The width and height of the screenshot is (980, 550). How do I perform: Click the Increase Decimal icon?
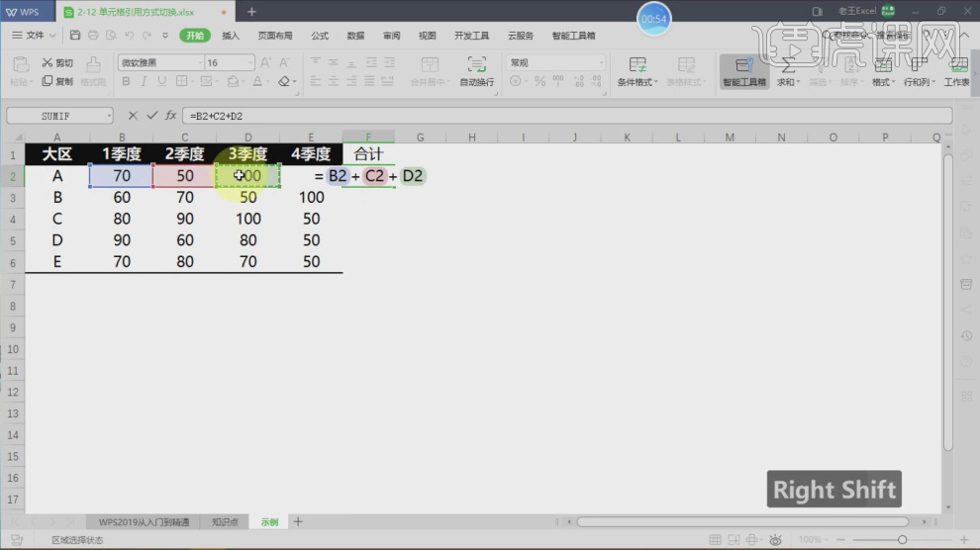[579, 81]
